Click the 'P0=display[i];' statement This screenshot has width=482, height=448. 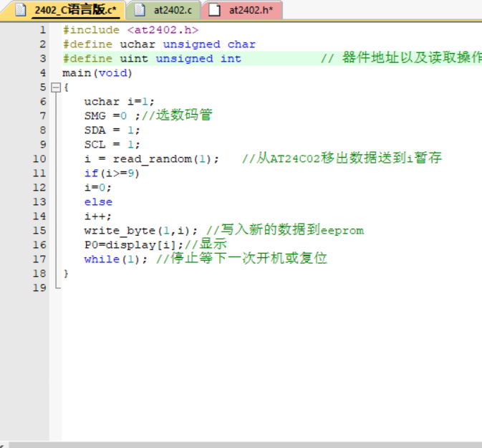(x=134, y=245)
